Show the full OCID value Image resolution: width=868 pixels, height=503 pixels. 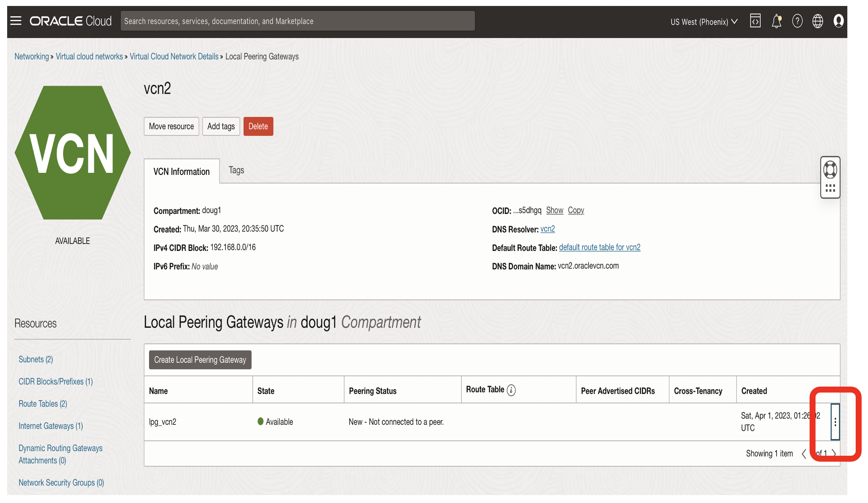[554, 210]
